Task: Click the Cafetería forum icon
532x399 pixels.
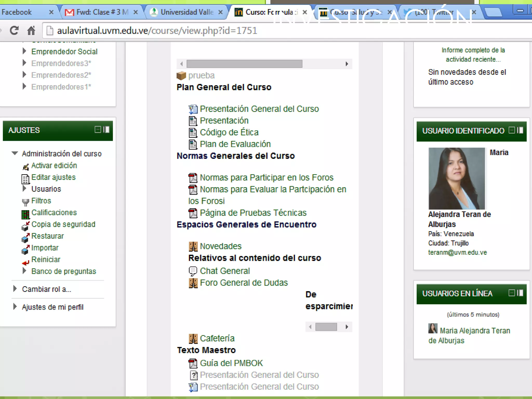Action: (x=193, y=339)
